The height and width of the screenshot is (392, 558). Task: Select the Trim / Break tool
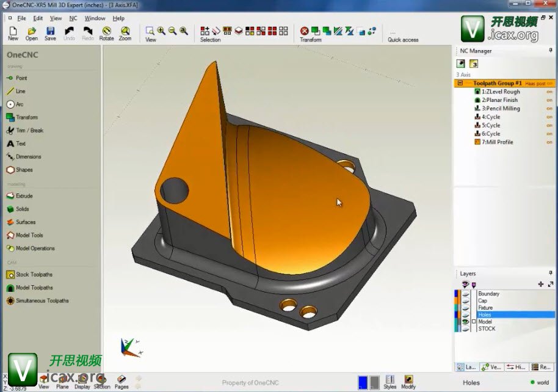click(29, 131)
